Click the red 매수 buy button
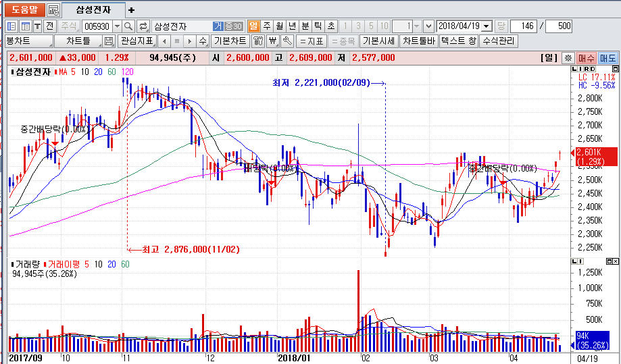 586,58
